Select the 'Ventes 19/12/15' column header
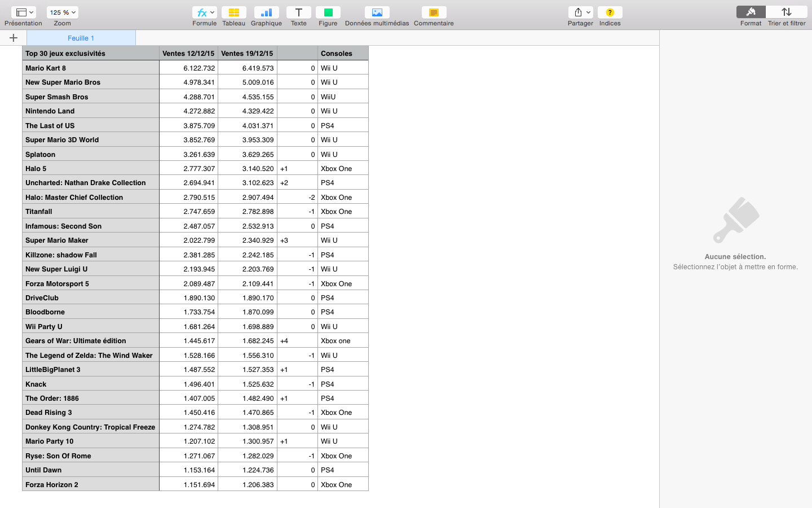 [248, 54]
